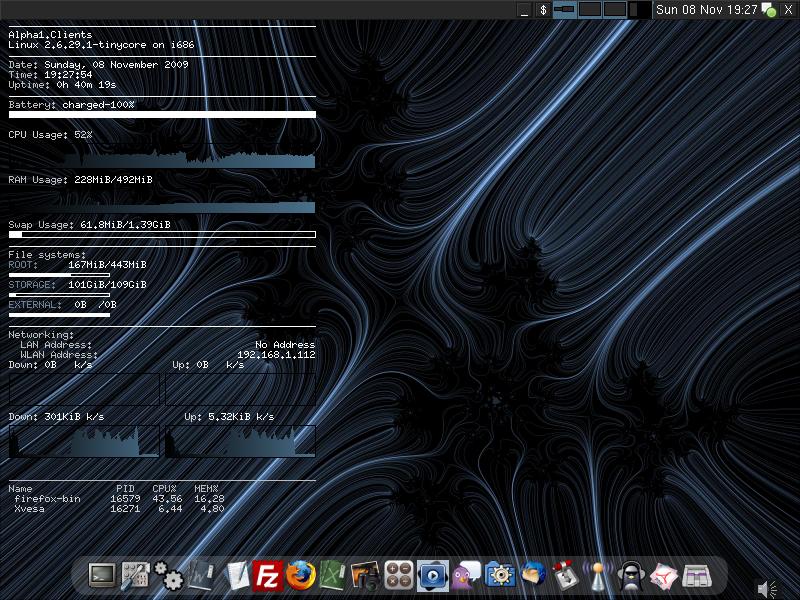800x600 pixels.
Task: Click the clock showing Sun 08 Nov 19:27
Action: pos(707,10)
